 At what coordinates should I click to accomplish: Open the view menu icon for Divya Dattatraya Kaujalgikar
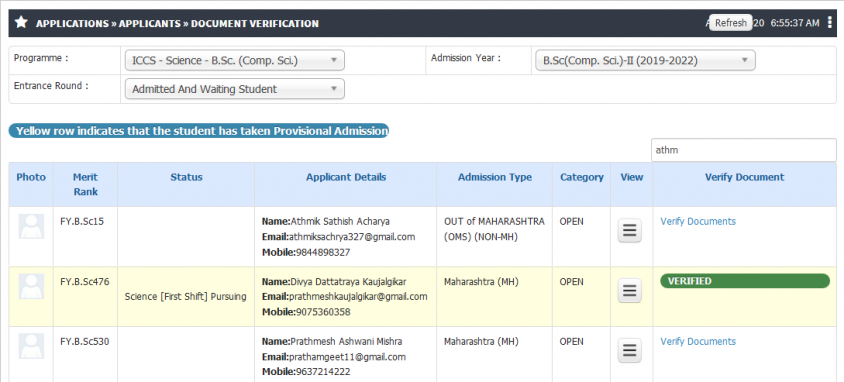coord(629,291)
